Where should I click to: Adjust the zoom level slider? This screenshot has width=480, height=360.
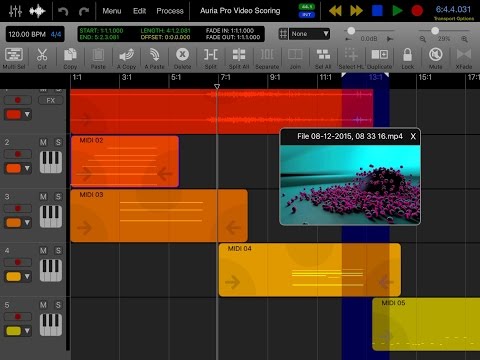click(x=435, y=31)
